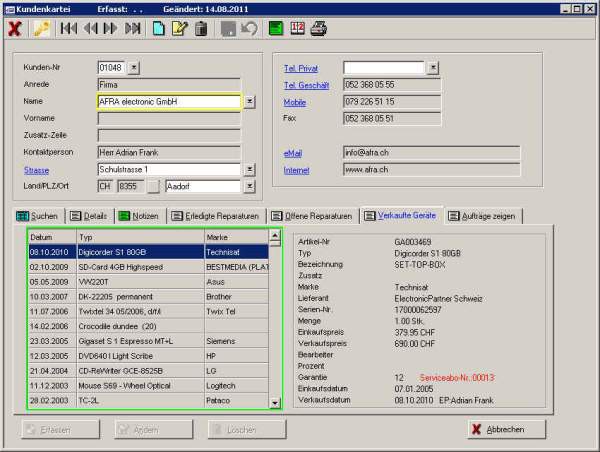This screenshot has width=600, height=452.
Task: Click the eMail link label
Action: (293, 153)
